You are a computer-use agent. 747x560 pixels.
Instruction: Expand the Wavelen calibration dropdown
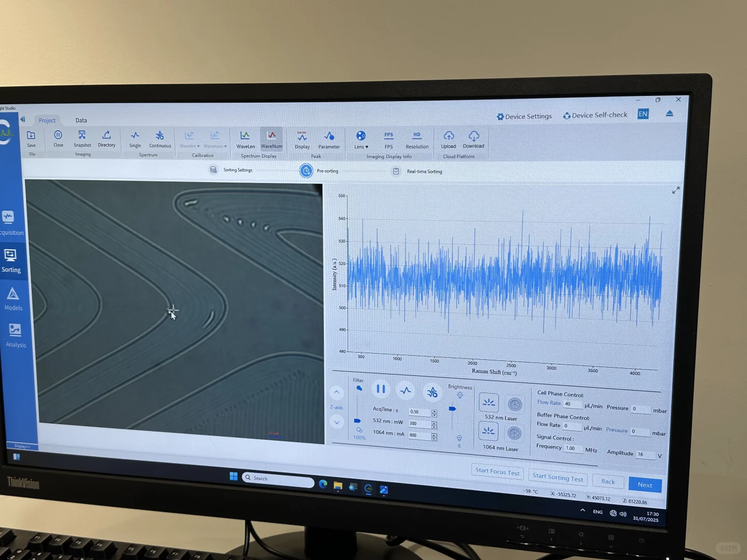pyautogui.click(x=189, y=139)
